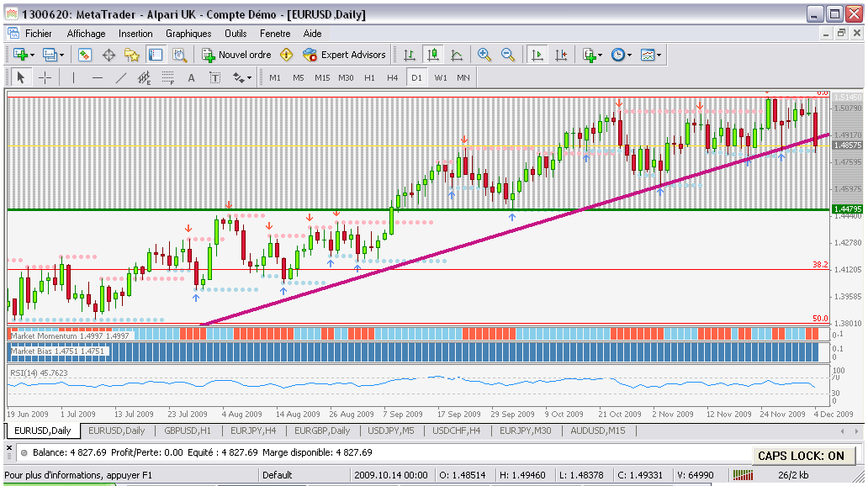Click the Default profile status entry

pos(277,475)
